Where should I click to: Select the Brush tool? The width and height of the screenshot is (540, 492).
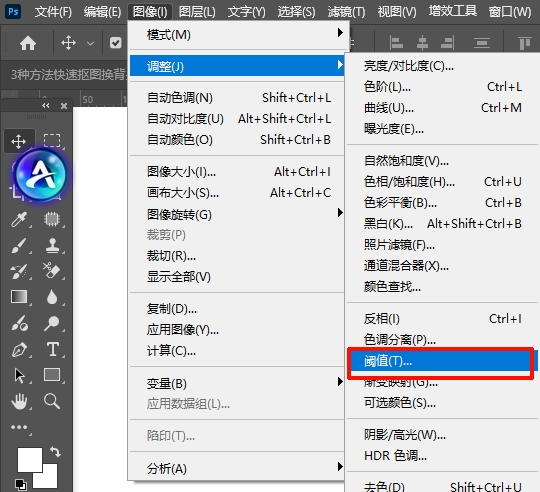coord(19,245)
